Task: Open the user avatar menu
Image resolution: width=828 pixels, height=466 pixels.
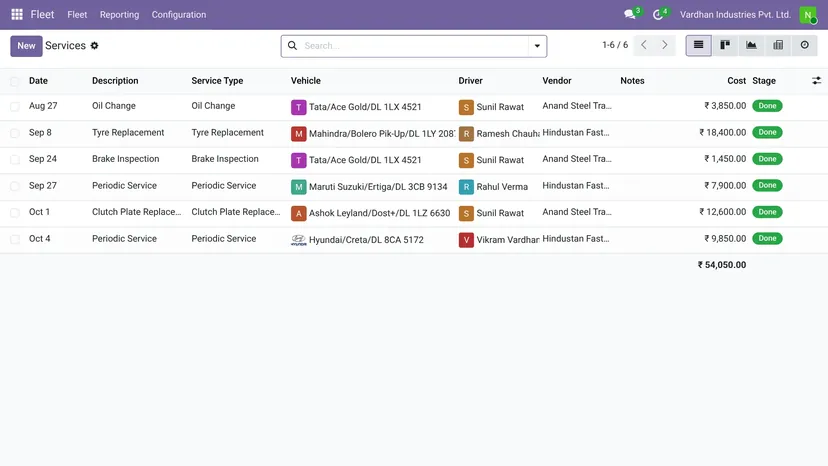Action: coord(808,15)
